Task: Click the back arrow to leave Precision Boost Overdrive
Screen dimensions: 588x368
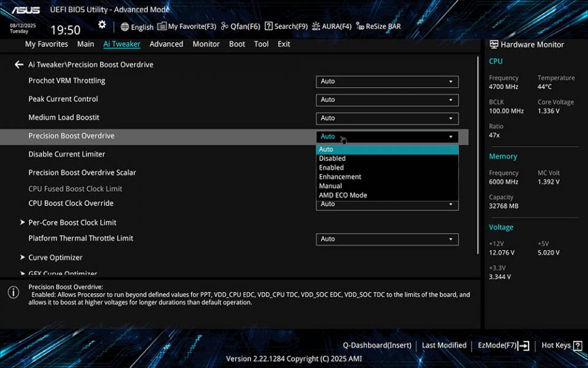Action: (18, 64)
